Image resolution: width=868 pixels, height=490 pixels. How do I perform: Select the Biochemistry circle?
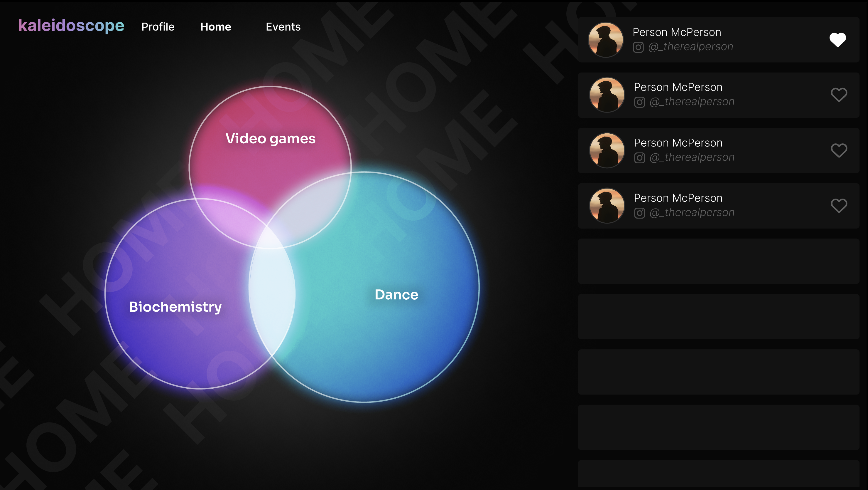point(175,307)
